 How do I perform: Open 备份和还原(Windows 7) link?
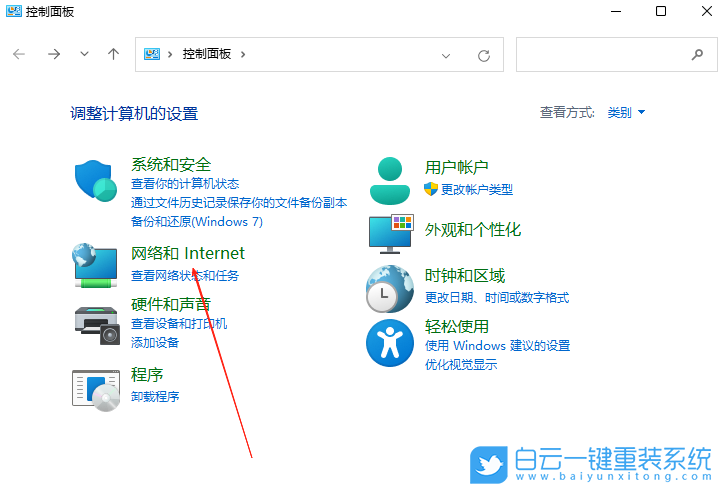click(197, 222)
